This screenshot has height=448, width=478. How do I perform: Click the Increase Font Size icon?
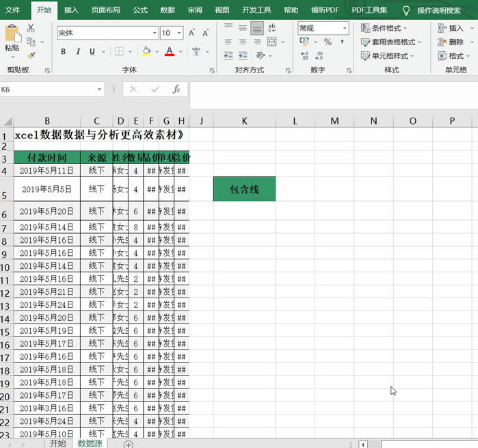pyautogui.click(x=192, y=33)
